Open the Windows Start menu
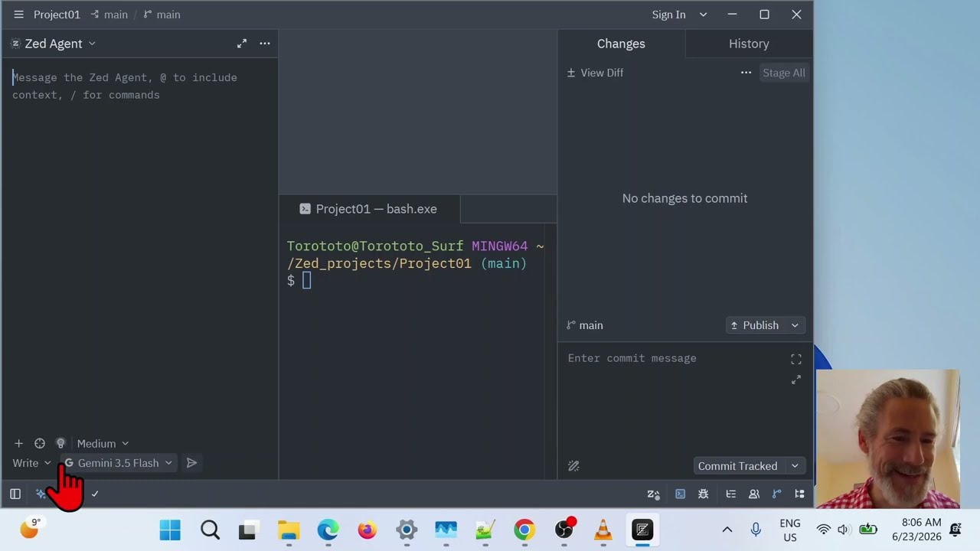Screen dimensions: 980x551 170,530
